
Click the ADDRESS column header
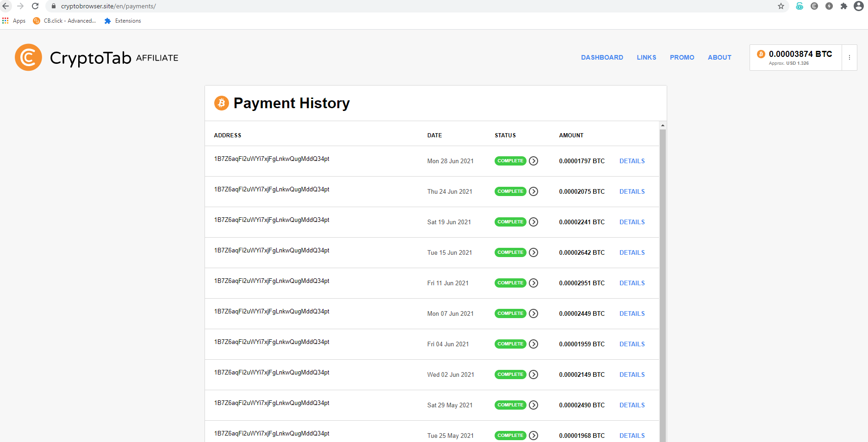tap(228, 135)
